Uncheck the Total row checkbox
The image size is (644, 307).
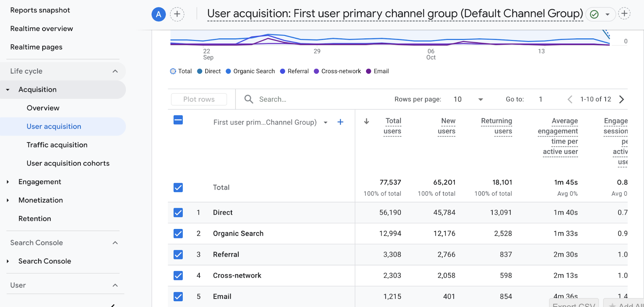[178, 187]
